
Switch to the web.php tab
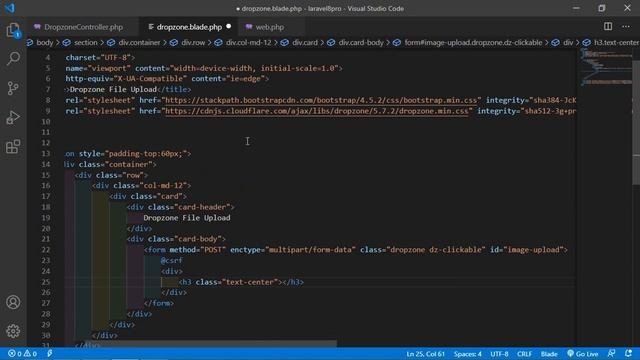point(269,27)
